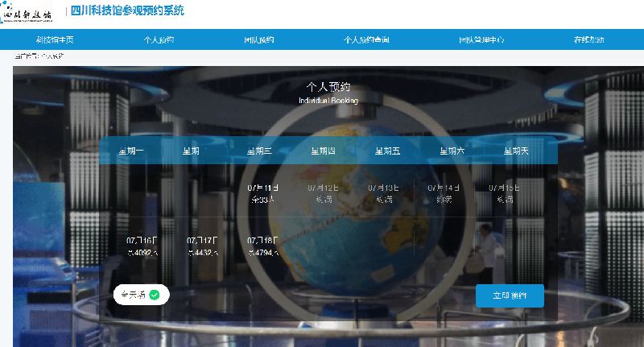Go to the 团队预约 navigation tab
Screen dimensions: 644x347
point(259,39)
